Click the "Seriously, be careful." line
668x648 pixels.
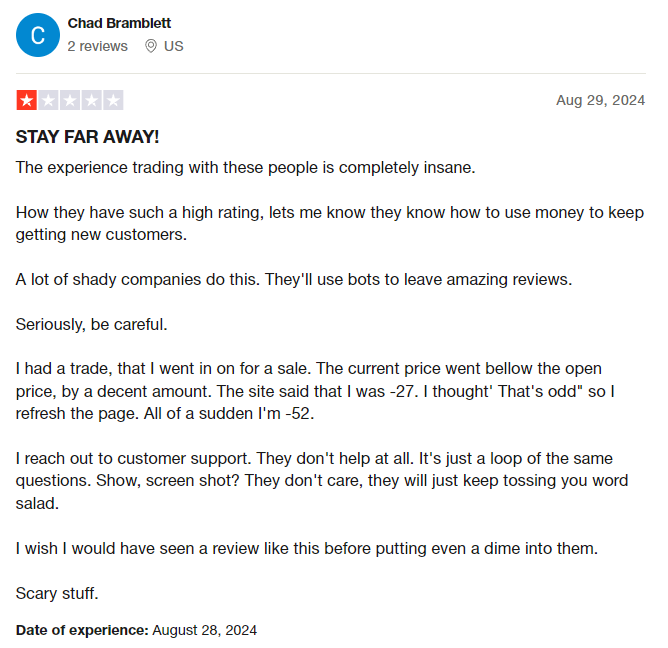[92, 325]
